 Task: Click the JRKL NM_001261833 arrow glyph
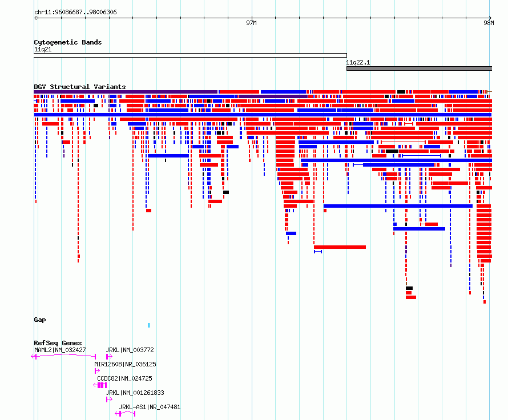pos(109,399)
